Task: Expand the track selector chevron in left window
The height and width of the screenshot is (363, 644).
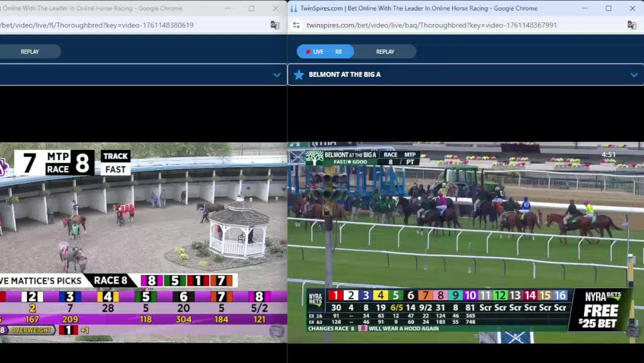Action: (277, 75)
